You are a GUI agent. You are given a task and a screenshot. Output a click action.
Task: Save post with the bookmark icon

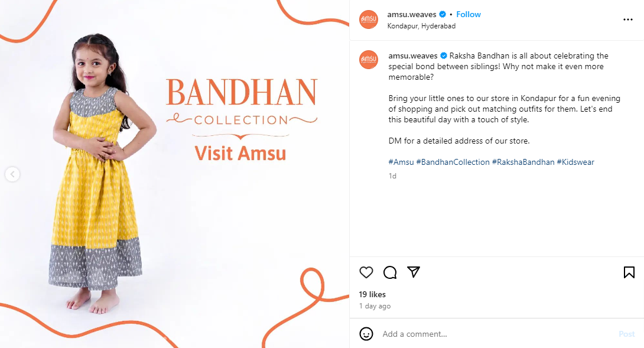[629, 272]
